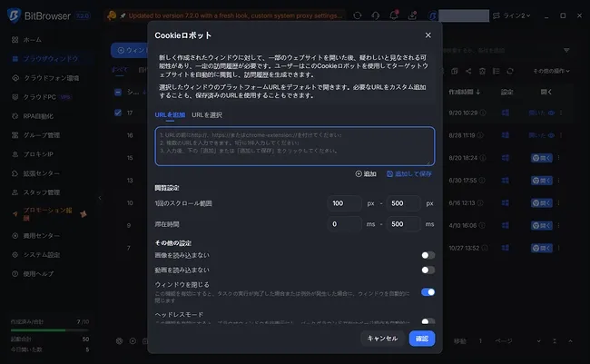
Task: Click the Windows settings icon in 6/30 17:55 row
Action: click(x=506, y=181)
